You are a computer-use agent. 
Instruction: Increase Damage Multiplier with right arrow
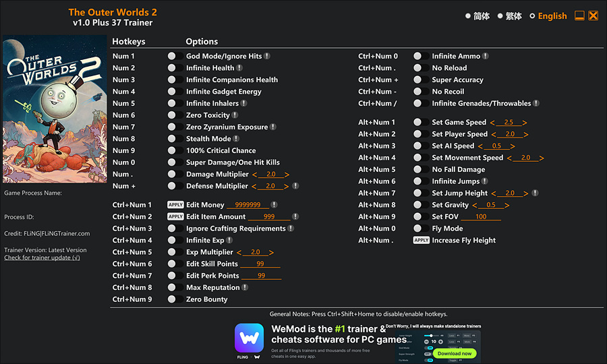pos(287,175)
